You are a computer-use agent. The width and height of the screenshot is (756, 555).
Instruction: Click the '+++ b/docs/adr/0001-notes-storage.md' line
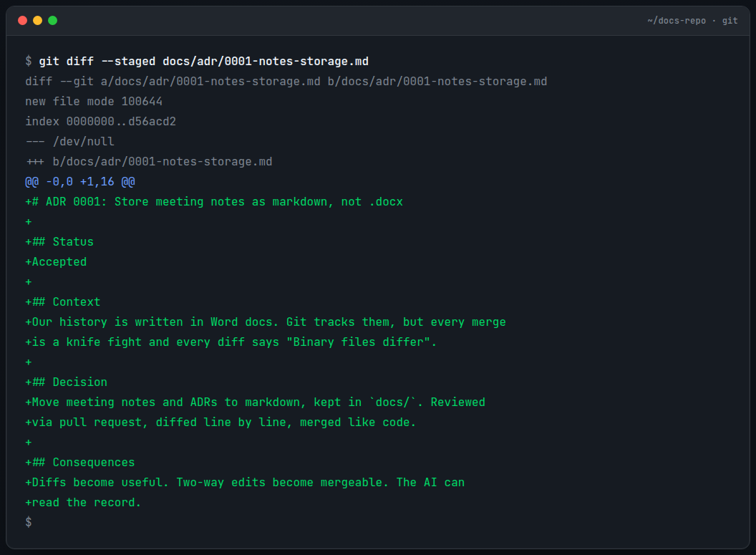point(148,162)
